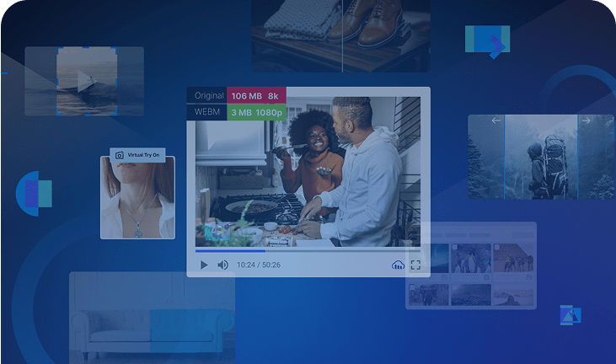Click the image icon with mountain symbol

point(570,315)
